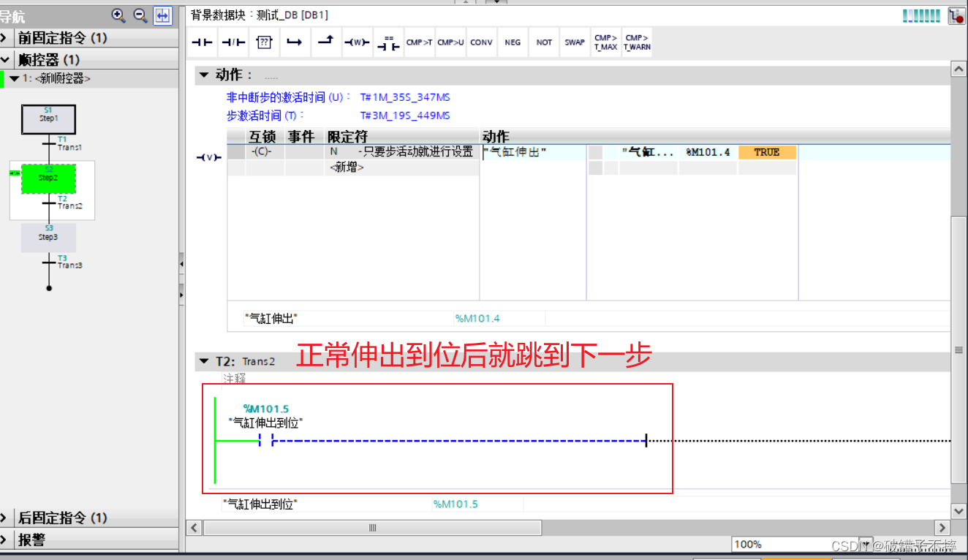Click the 气缸伸出到位 contact in Trans2
Viewport: 968px width, 560px height.
coord(266,440)
